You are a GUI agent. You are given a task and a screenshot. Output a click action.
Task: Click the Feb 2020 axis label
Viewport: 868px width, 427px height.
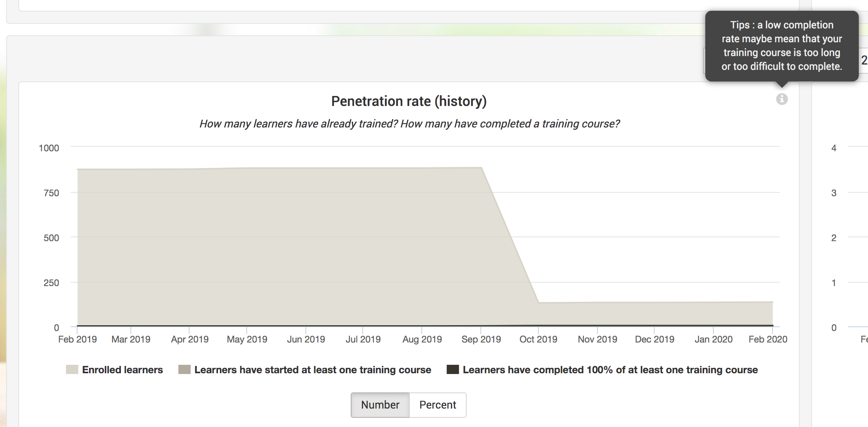[x=768, y=339]
